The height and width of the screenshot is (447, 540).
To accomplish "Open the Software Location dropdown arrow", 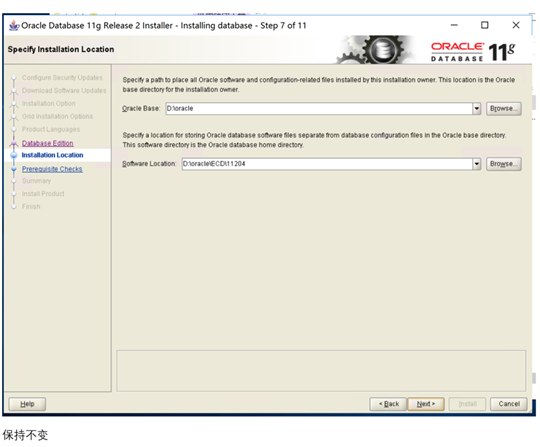I will 476,164.
